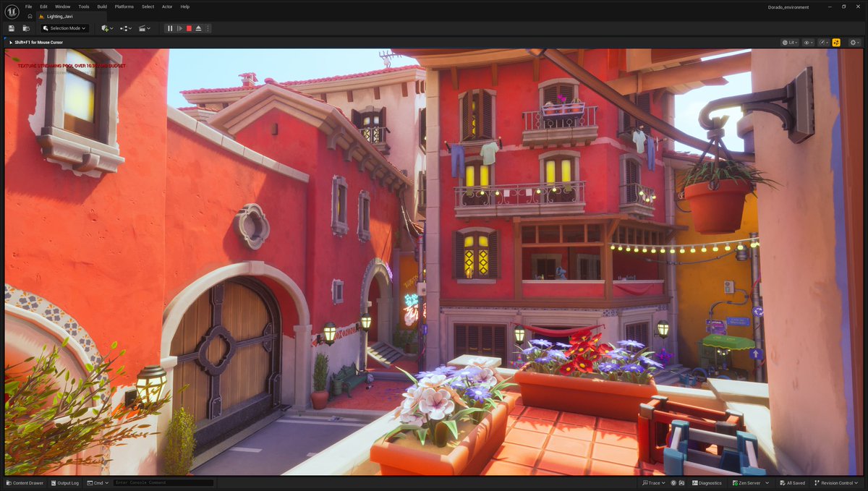
Task: Open the Window menu
Action: 63,7
